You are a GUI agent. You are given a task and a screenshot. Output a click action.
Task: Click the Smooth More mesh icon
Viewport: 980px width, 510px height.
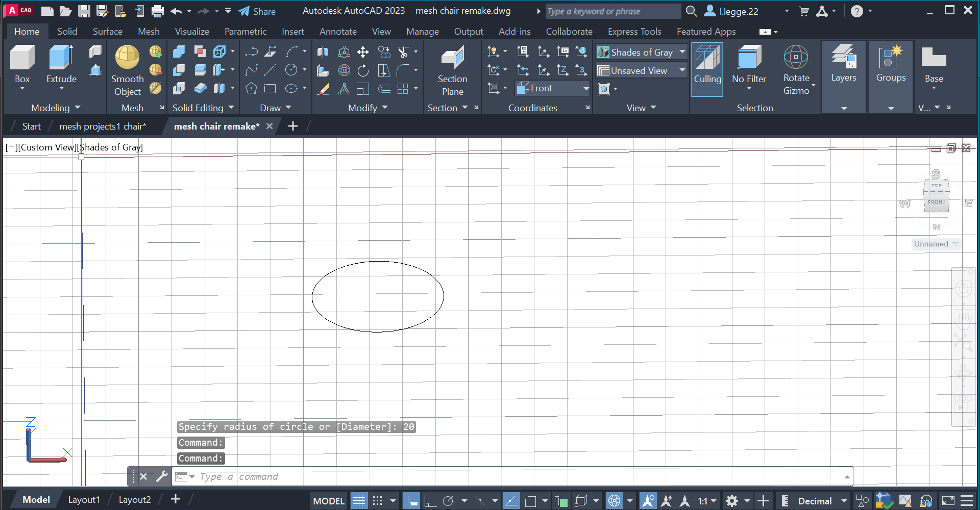[x=156, y=52]
